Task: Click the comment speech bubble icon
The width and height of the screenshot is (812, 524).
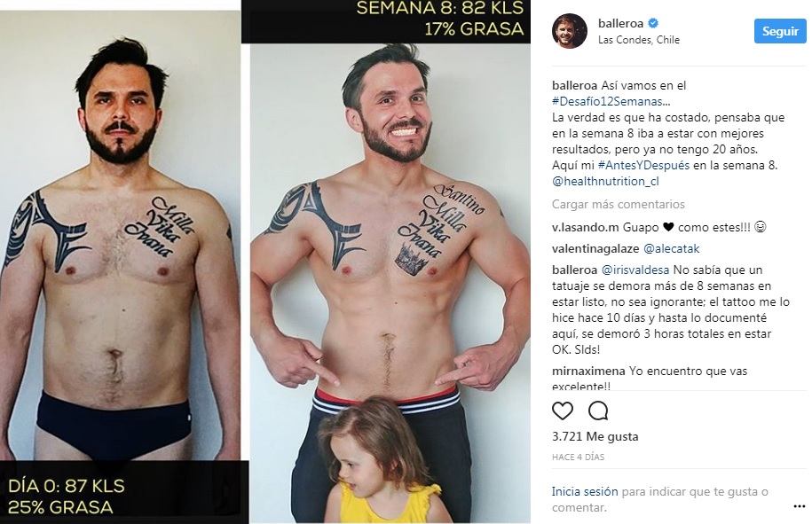Action: click(x=598, y=411)
